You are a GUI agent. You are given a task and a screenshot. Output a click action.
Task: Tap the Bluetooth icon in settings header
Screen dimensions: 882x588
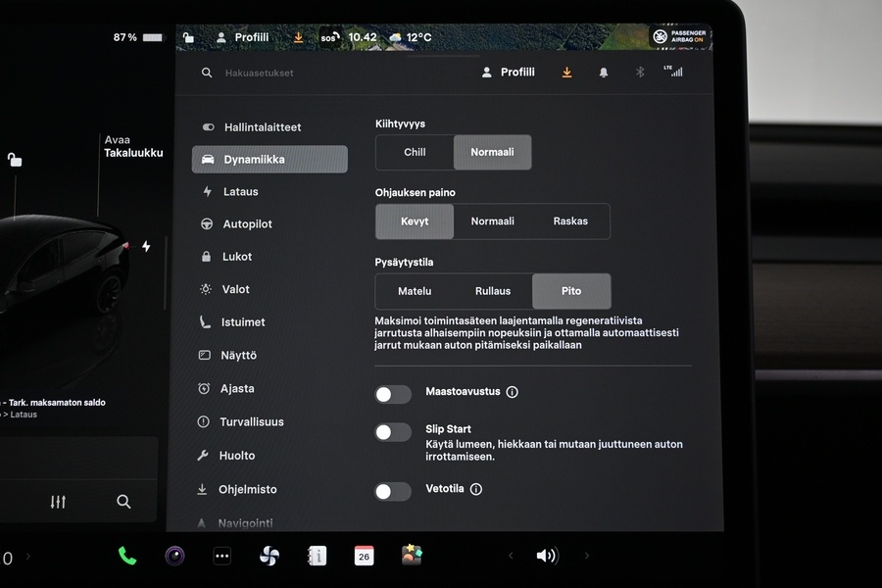[x=640, y=73]
